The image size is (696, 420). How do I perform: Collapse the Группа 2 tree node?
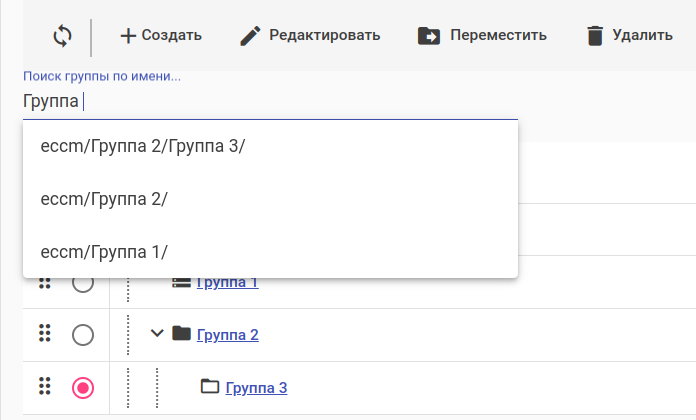tap(156, 333)
